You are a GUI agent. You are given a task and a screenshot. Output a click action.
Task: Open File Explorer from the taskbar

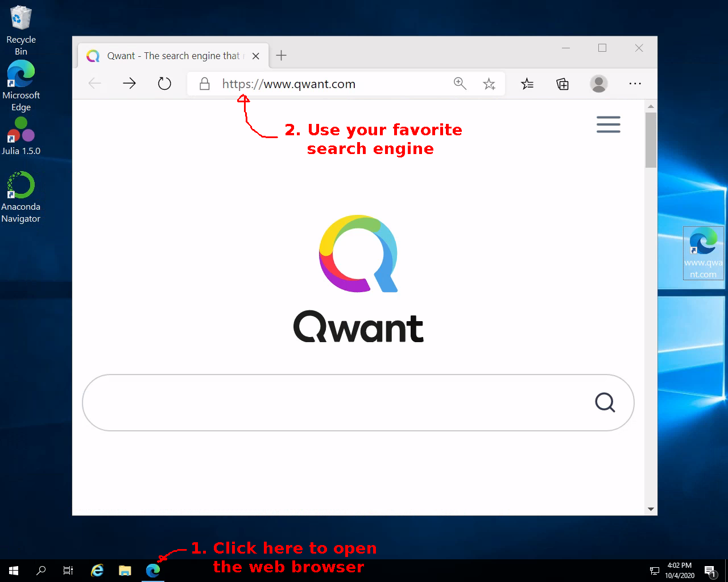pos(125,571)
